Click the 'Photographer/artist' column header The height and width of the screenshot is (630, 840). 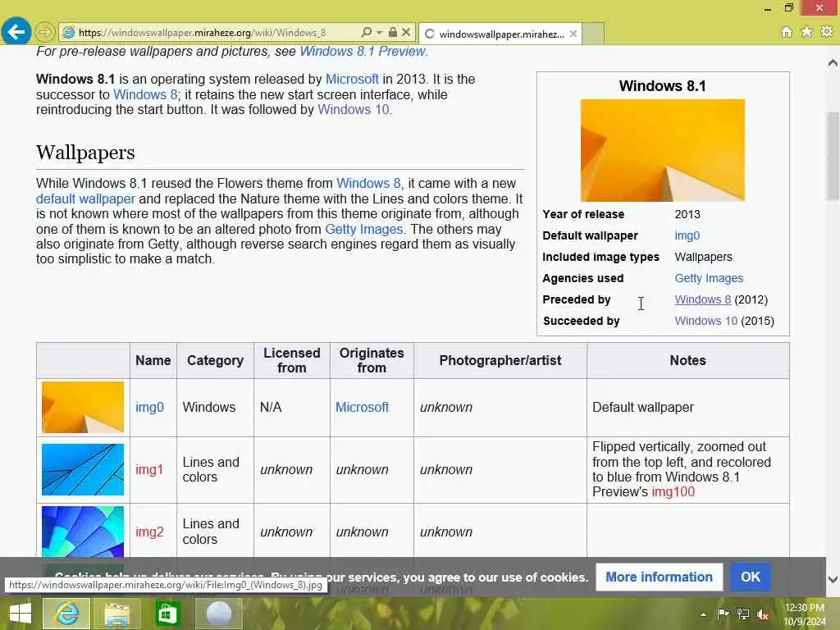(500, 361)
